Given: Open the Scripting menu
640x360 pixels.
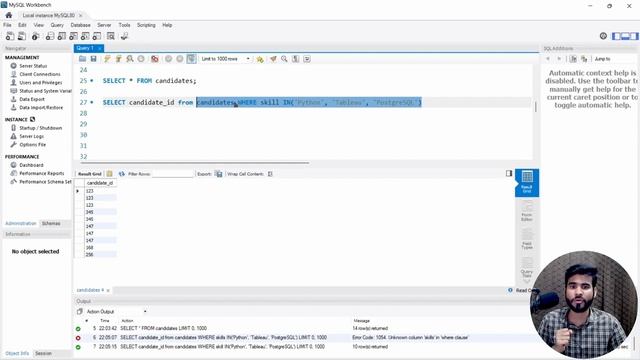Looking at the screenshot, I should pyautogui.click(x=146, y=25).
